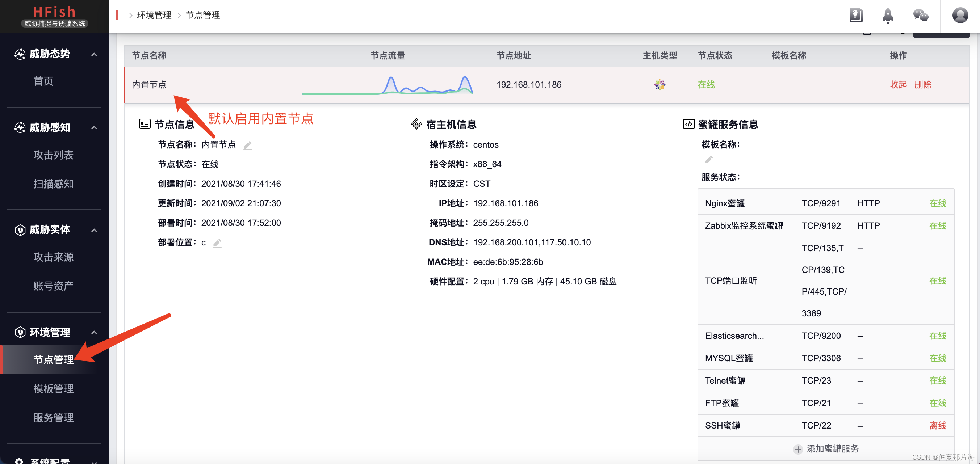Collapse the 威胁实体 sidebar section
The image size is (980, 464).
tap(95, 230)
